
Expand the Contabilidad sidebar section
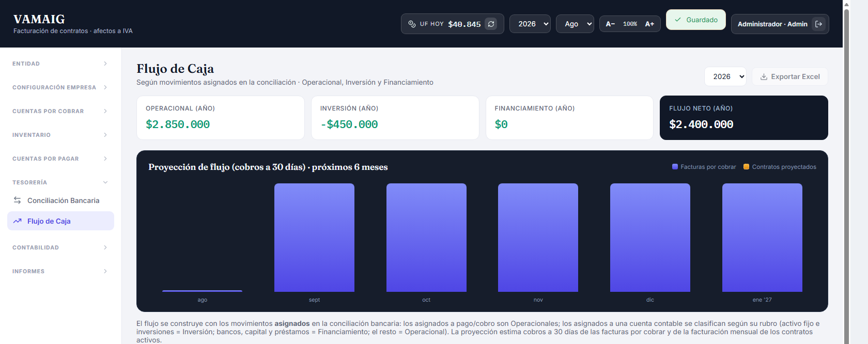tap(60, 247)
